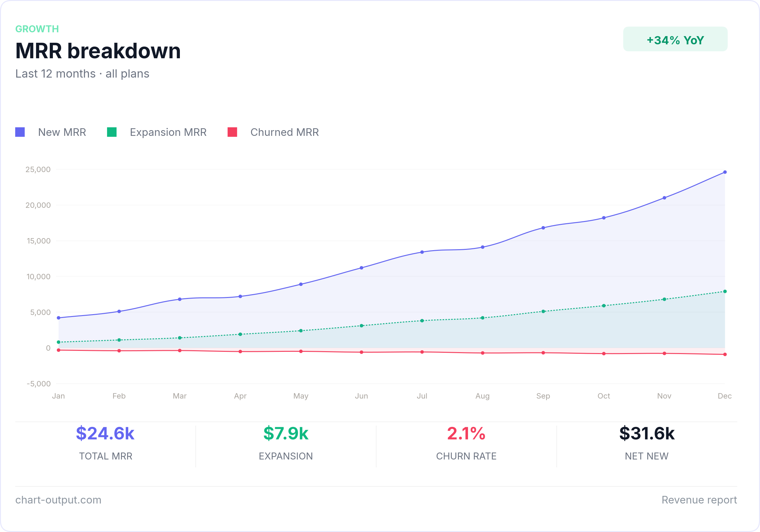
Task: Select the September New MRR data point
Action: [543, 228]
